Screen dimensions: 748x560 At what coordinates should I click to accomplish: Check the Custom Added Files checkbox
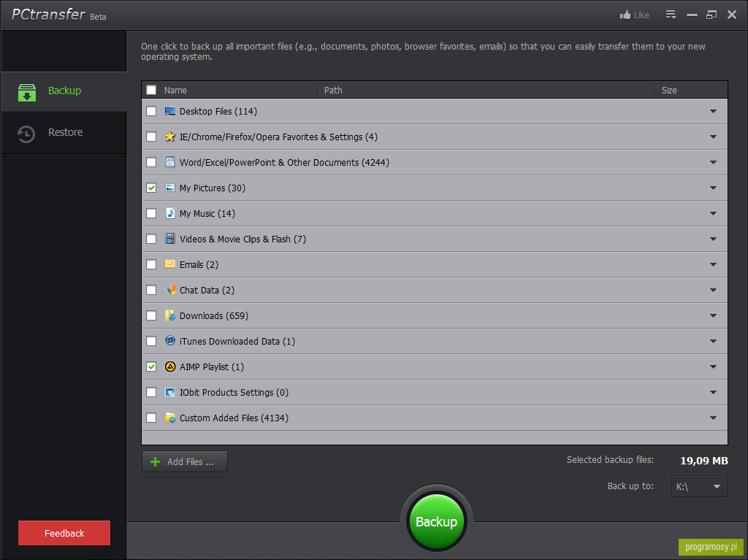point(151,418)
